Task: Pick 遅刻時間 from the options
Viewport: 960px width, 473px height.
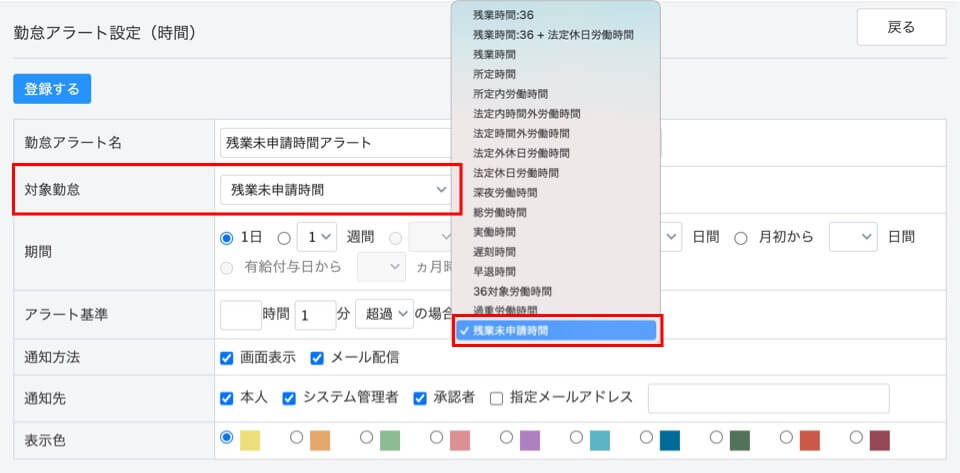Action: pos(494,251)
